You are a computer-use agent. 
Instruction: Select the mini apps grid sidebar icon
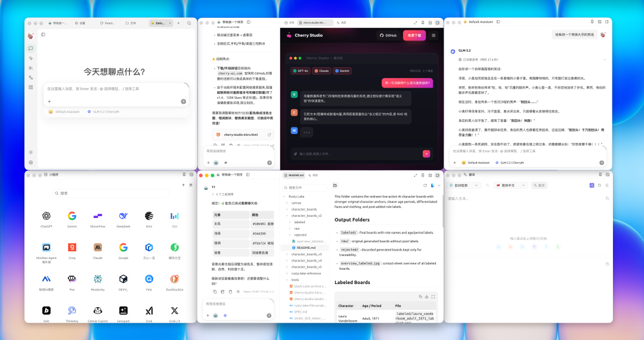pos(31,88)
